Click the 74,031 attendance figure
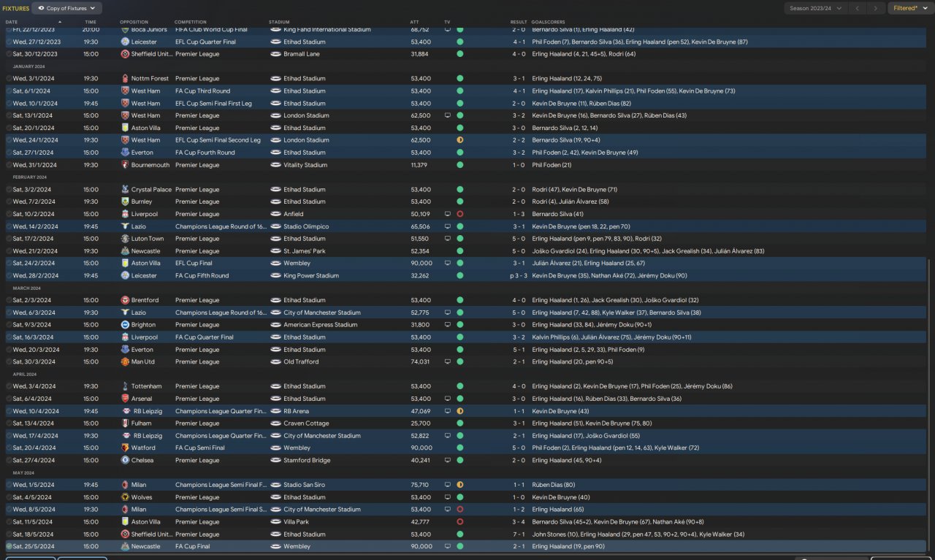This screenshot has height=560, width=935. [421, 361]
